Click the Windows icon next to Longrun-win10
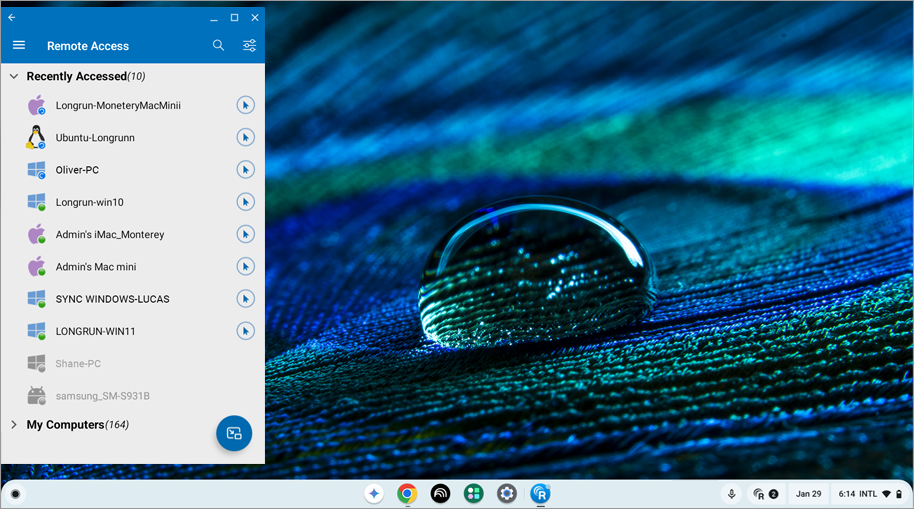Viewport: 914px width, 509px height. 36,202
